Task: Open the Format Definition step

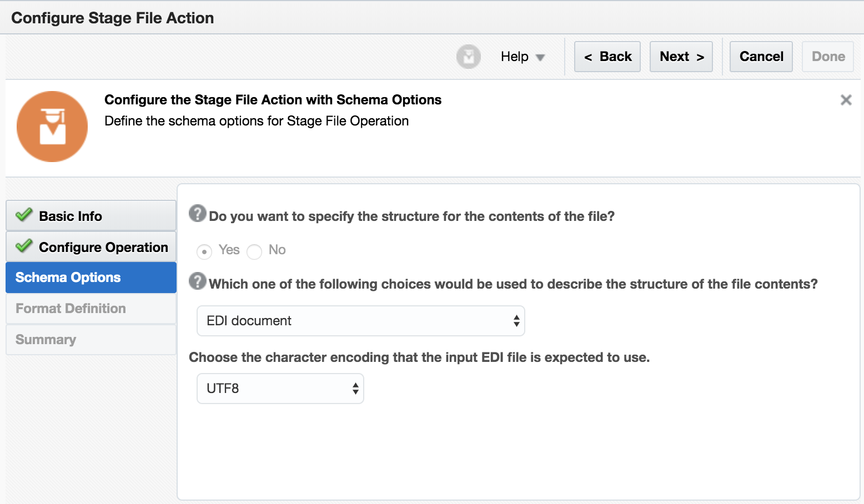Action: pos(71,309)
